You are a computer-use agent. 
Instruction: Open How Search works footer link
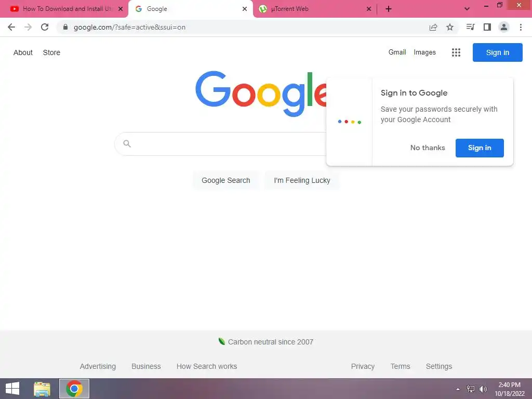tap(207, 366)
